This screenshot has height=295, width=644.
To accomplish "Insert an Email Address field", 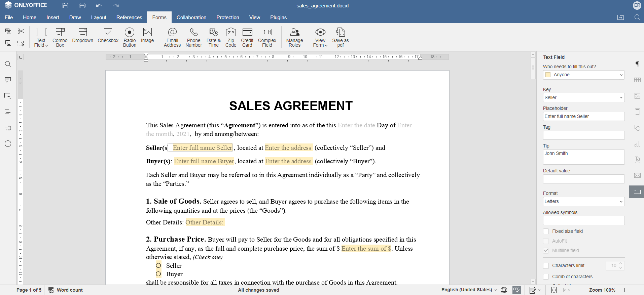I will tap(172, 37).
